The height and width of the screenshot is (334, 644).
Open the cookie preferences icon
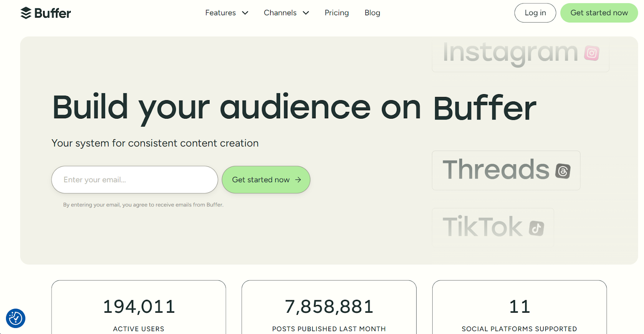(x=16, y=318)
